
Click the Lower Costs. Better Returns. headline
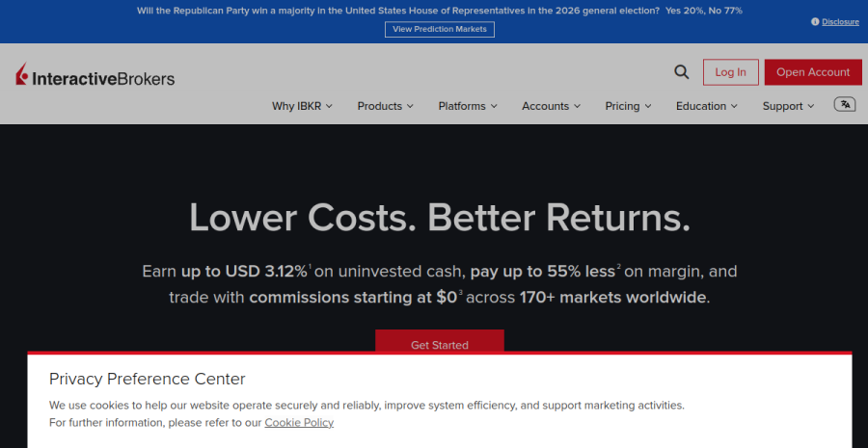click(440, 217)
